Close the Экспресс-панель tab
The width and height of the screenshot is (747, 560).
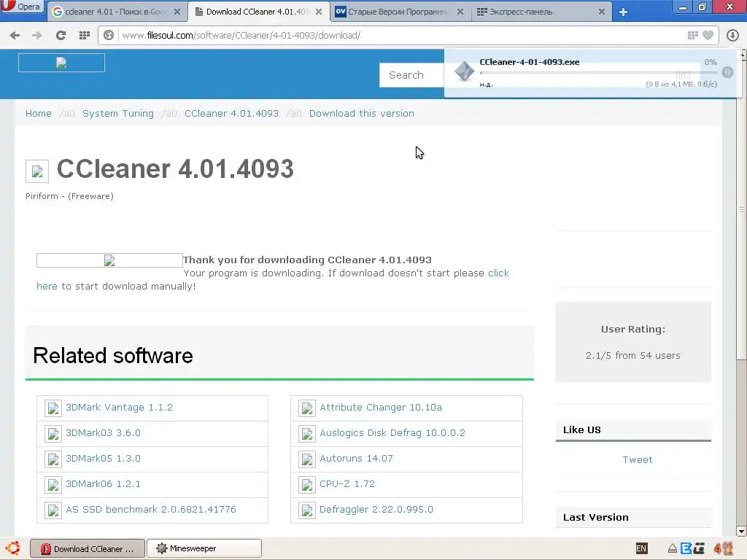click(602, 12)
